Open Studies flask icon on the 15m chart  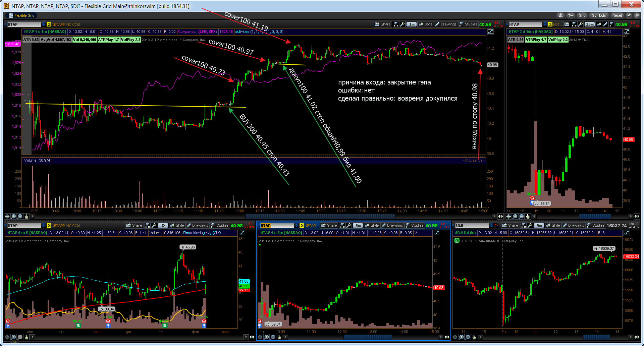(611, 24)
